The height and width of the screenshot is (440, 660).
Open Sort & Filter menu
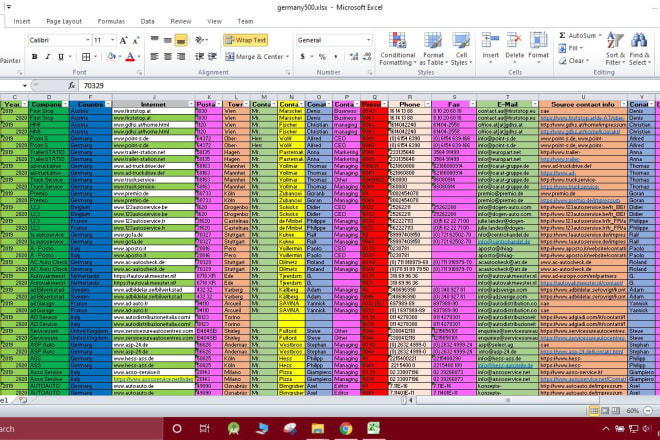615,49
